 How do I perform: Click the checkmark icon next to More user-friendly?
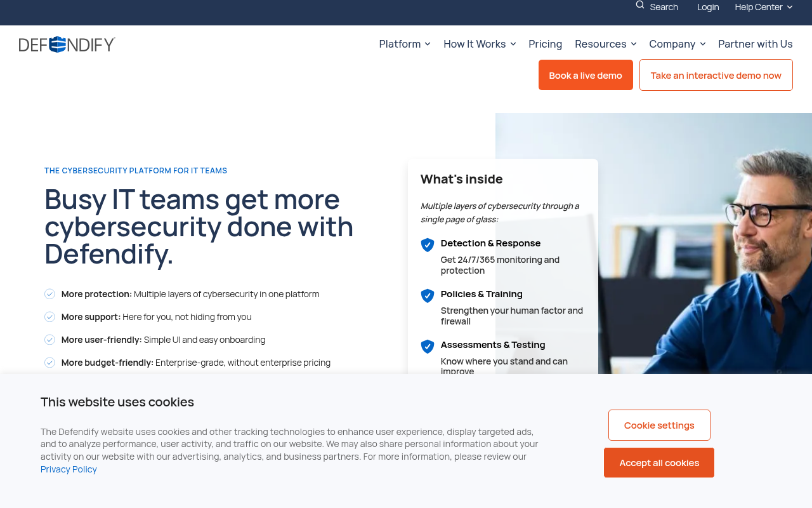click(49, 340)
